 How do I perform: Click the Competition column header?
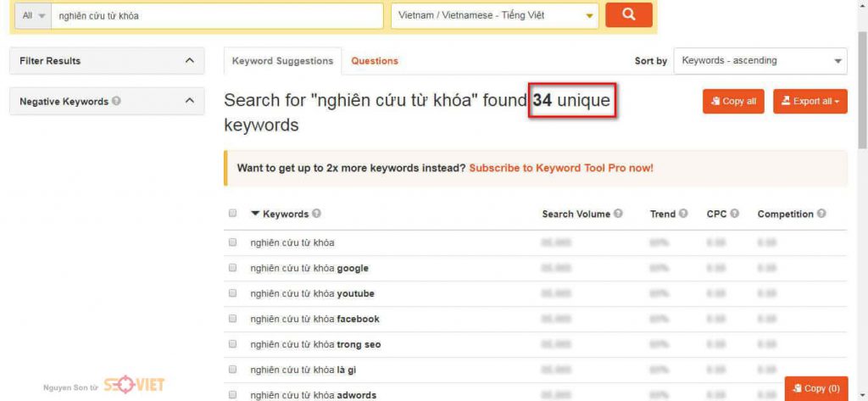tap(786, 214)
